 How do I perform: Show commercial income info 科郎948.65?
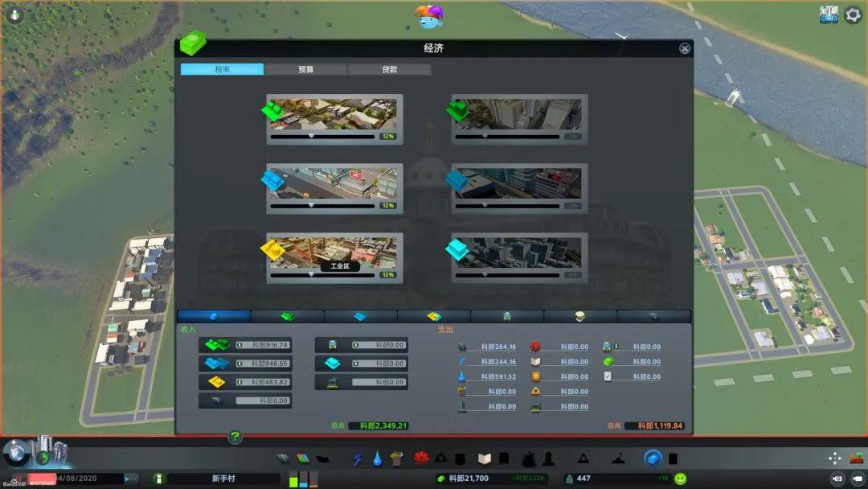click(x=240, y=364)
